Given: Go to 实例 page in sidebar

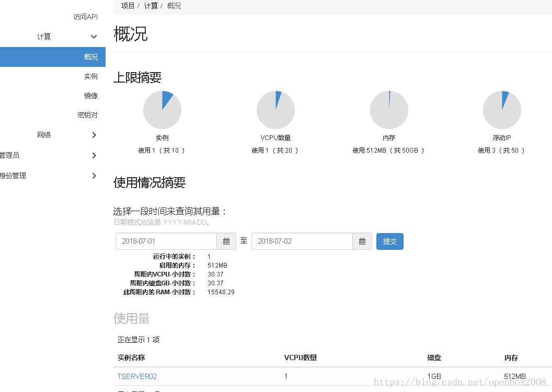Looking at the screenshot, I should tap(90, 76).
